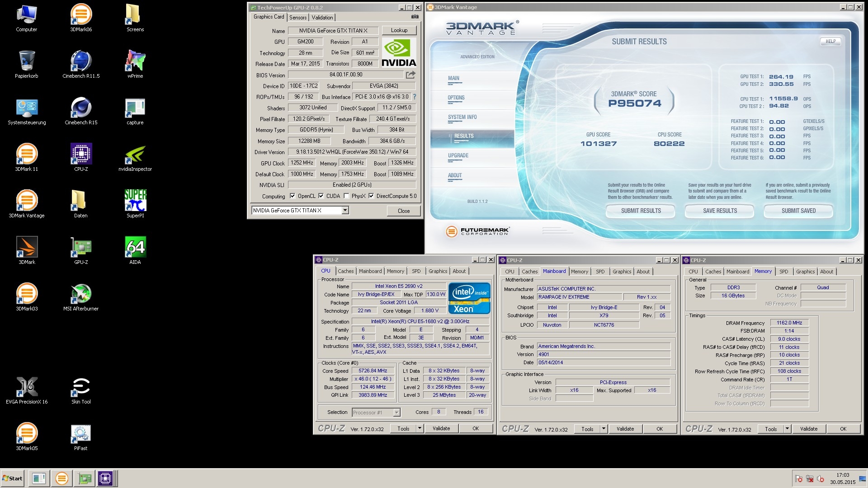The width and height of the screenshot is (868, 488).
Task: Launch AIDA 64 desktop shortcut
Action: pyautogui.click(x=135, y=251)
